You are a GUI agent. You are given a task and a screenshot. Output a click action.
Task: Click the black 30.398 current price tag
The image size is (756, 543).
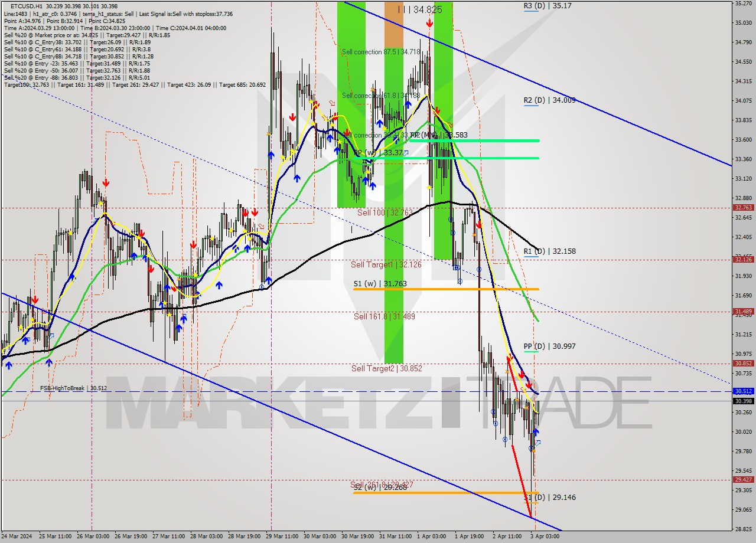pyautogui.click(x=743, y=401)
